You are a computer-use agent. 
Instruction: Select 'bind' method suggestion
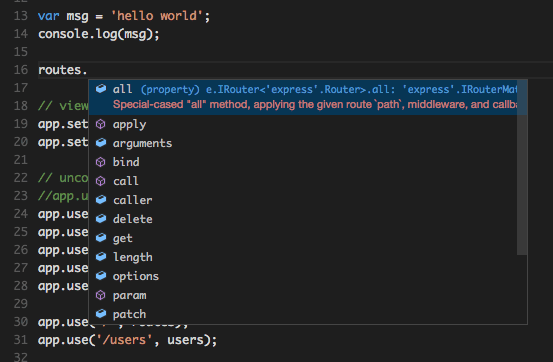point(303,162)
